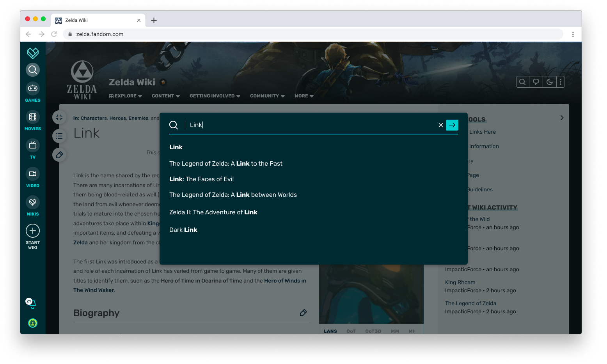The image size is (607, 364).
Task: Open the Fandom heart logo in sidebar
Action: point(33,53)
